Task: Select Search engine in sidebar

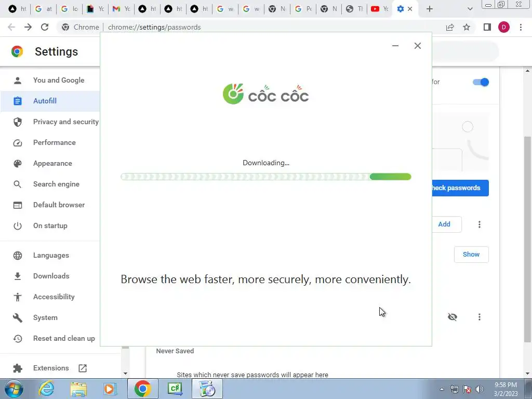Action: (56, 184)
